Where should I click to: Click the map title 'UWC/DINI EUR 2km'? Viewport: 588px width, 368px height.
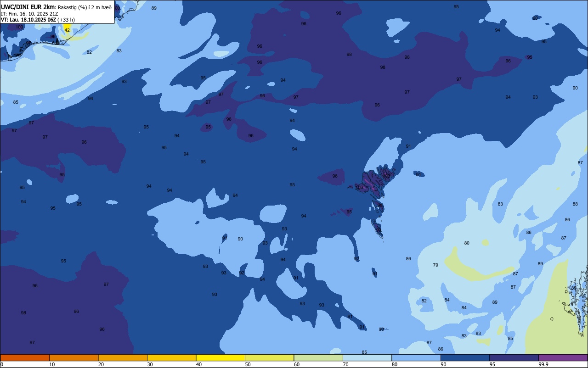click(x=28, y=7)
